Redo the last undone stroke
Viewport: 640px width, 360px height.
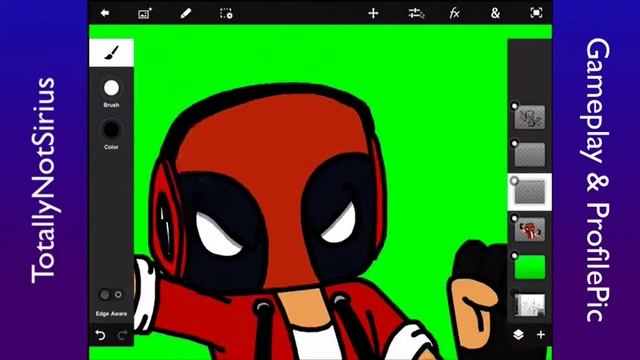[122, 336]
